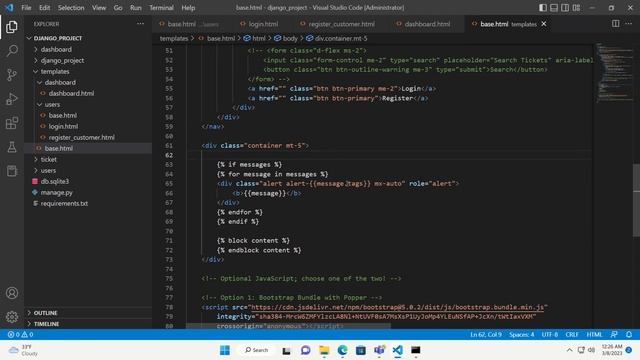Click the horizontal editor scrollbar
640x360 pixels.
(x=288, y=326)
